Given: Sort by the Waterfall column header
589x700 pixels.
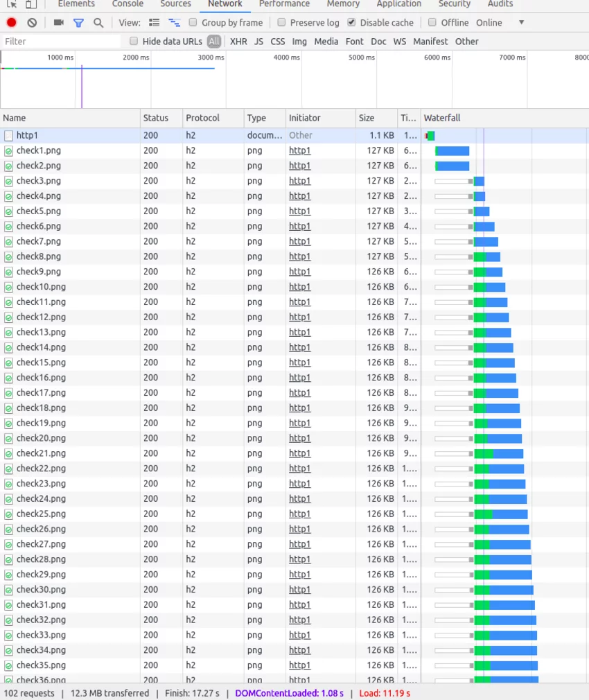Looking at the screenshot, I should [504, 118].
